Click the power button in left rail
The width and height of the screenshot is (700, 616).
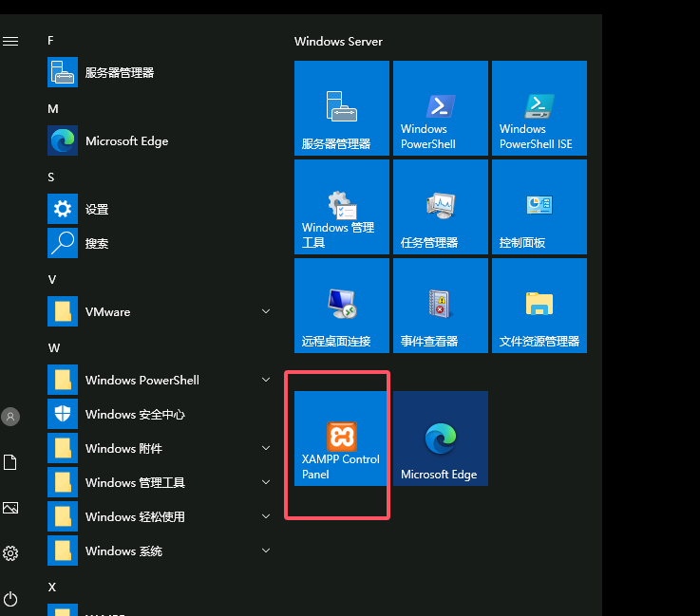(10, 599)
